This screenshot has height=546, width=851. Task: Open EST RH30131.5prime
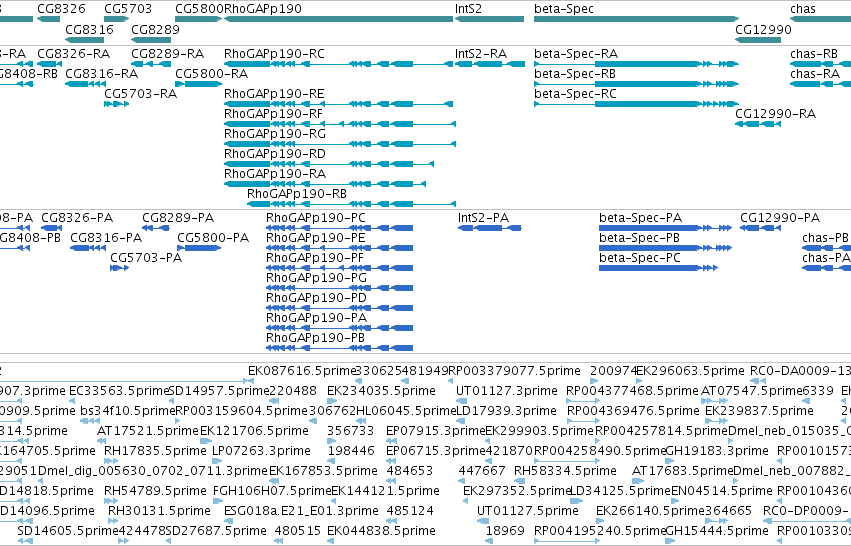(x=159, y=512)
